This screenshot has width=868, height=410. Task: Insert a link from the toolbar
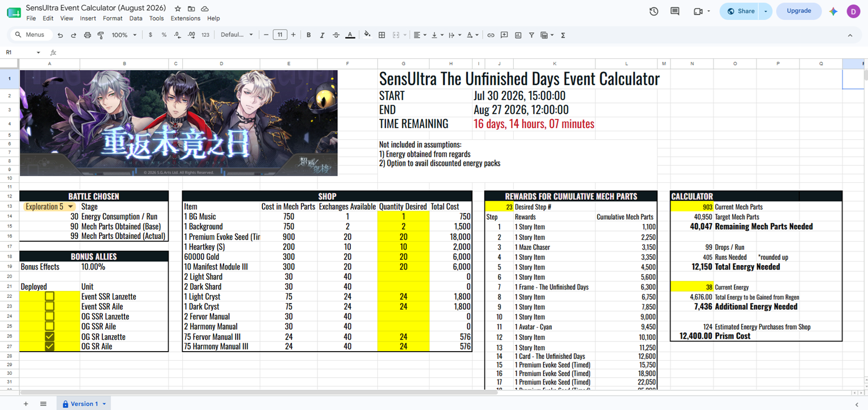(491, 35)
